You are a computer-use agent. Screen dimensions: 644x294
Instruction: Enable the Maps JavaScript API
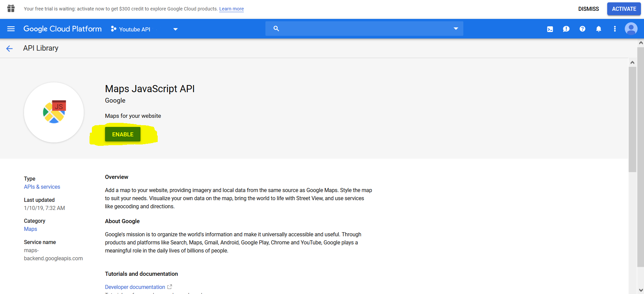click(123, 134)
